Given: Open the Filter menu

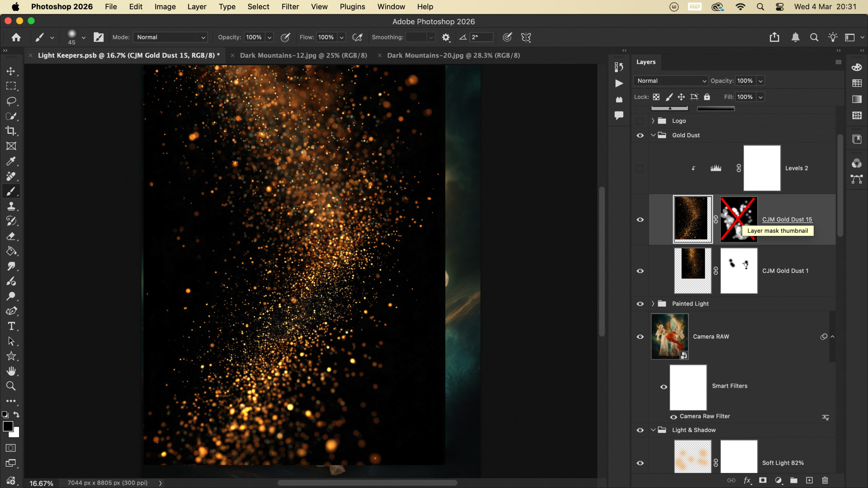Looking at the screenshot, I should (290, 7).
